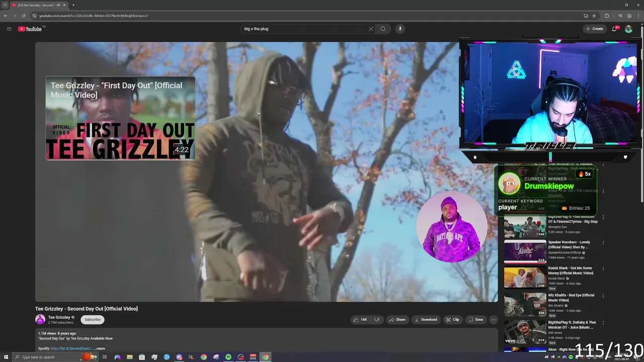Click the Clip button
Screen dimensions: 644x362
point(453,320)
